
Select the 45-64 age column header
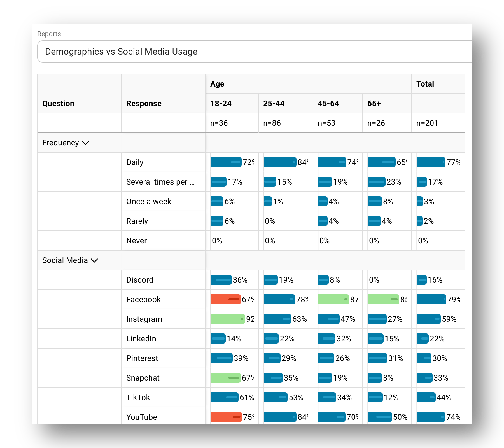(328, 104)
